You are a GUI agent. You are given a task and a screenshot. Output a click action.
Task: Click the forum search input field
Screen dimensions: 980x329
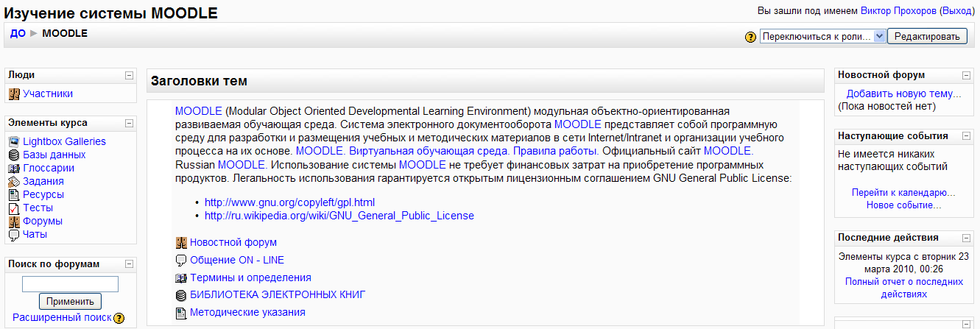pyautogui.click(x=70, y=284)
